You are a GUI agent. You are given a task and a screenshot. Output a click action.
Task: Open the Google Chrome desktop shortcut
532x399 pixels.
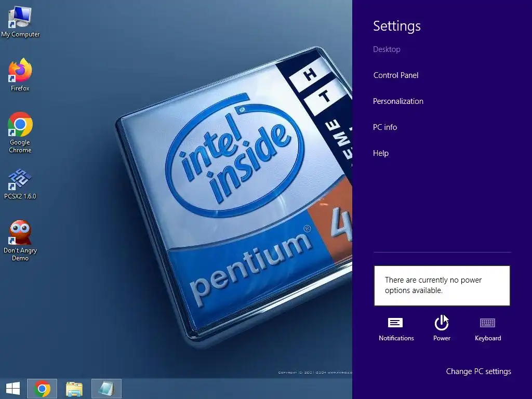pyautogui.click(x=20, y=132)
